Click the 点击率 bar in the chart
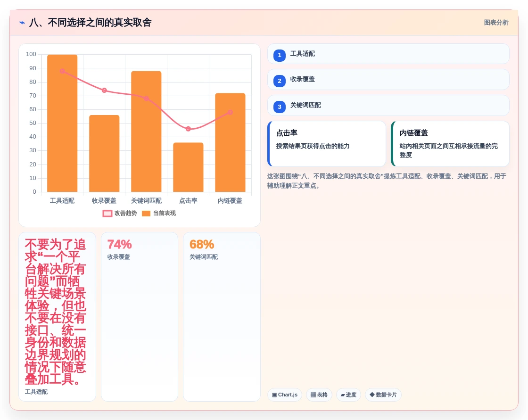 click(188, 167)
